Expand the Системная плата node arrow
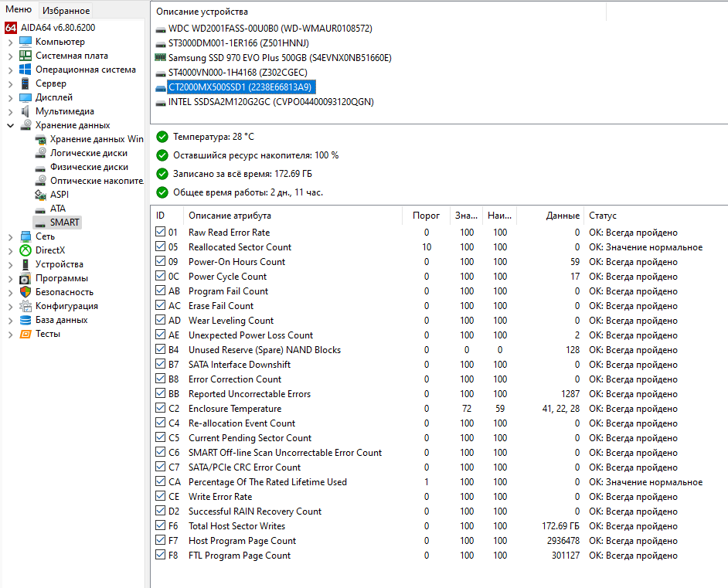This screenshot has height=588, width=728. pos(10,56)
